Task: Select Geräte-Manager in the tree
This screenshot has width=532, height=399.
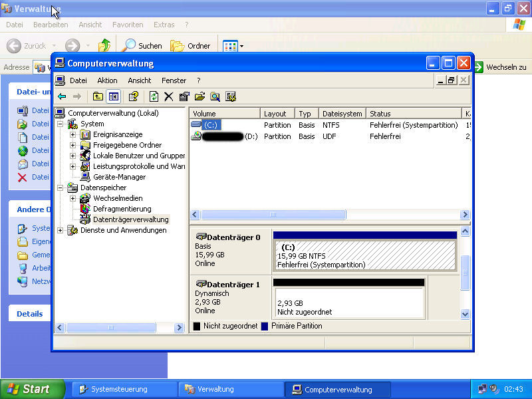Action: tap(119, 177)
